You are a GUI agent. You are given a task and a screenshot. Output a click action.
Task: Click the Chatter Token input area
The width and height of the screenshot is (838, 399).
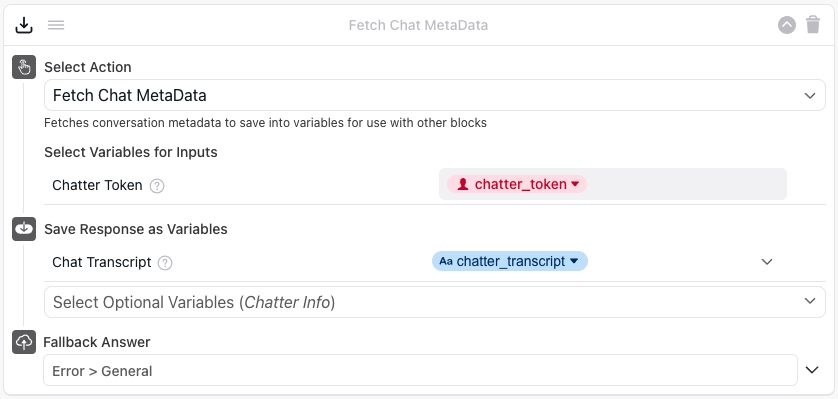pos(613,184)
